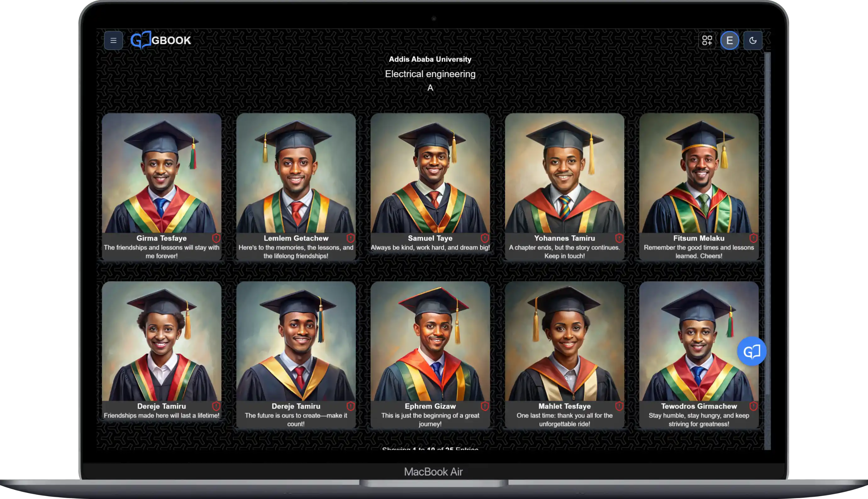The image size is (868, 499).
Task: Select the Electrical engineering department title
Action: coord(430,74)
